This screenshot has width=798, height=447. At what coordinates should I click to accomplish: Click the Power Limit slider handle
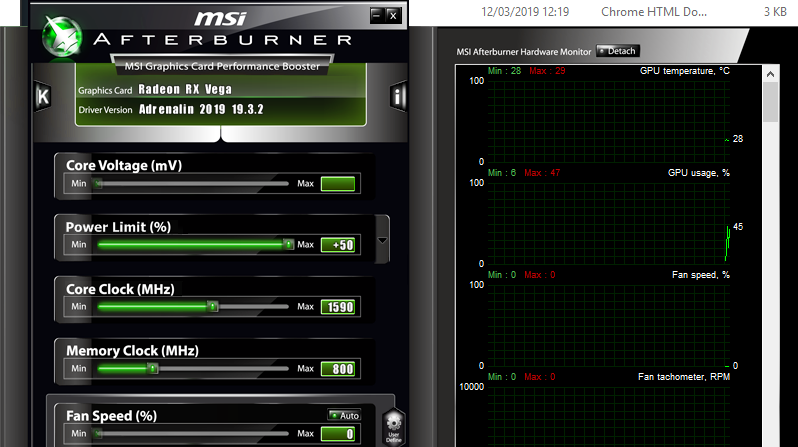pyautogui.click(x=288, y=245)
